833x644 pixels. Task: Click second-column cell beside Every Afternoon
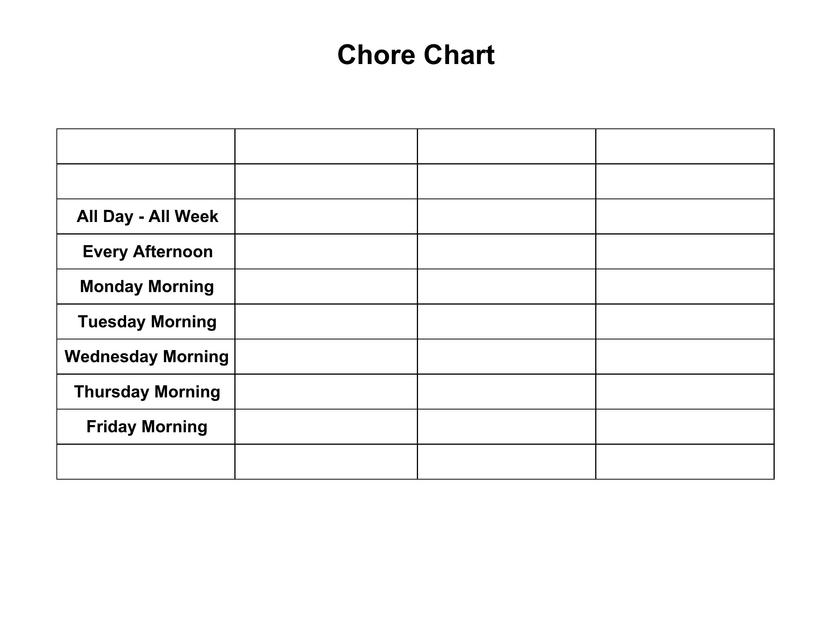click(x=326, y=252)
